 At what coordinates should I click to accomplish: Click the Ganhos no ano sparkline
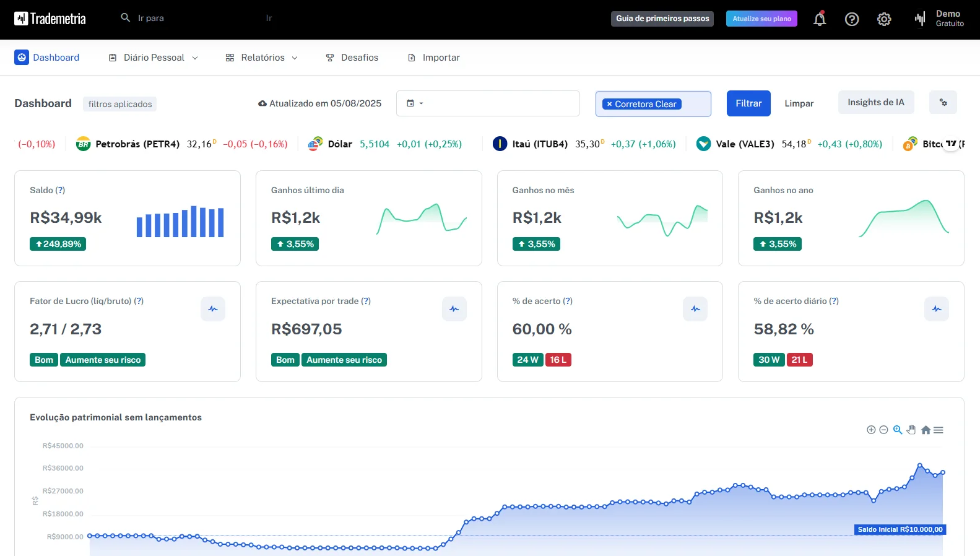pos(904,218)
